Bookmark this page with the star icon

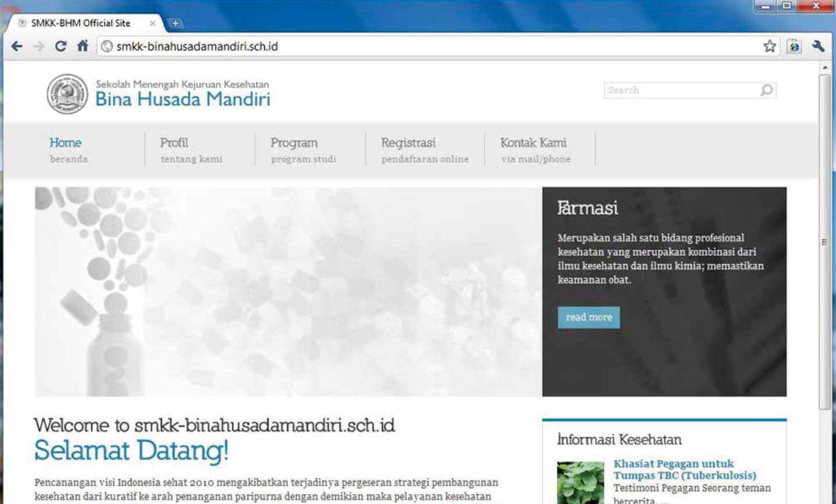770,46
